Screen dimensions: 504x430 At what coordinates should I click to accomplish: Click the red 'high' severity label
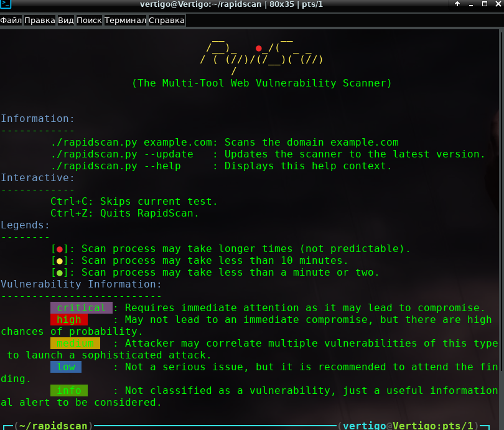[69, 320]
